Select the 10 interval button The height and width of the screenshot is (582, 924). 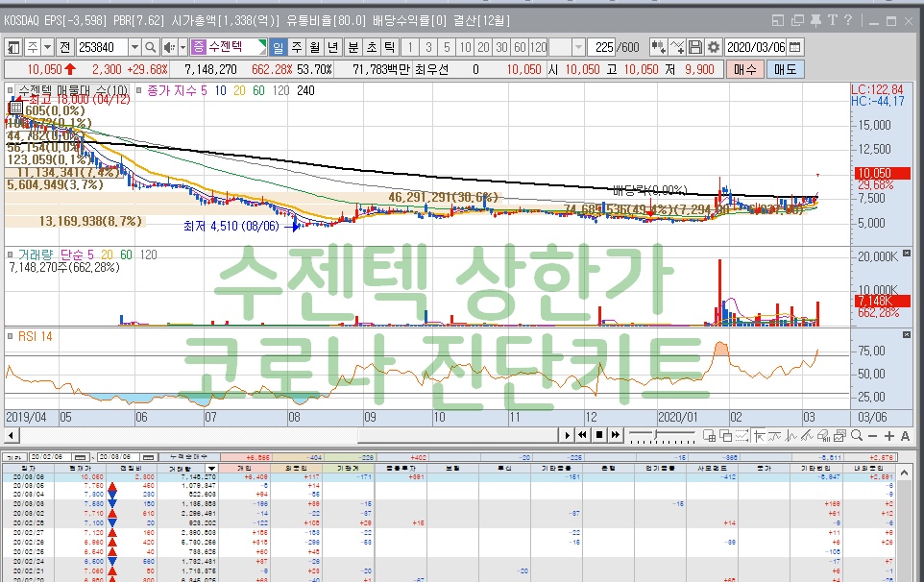[x=466, y=47]
